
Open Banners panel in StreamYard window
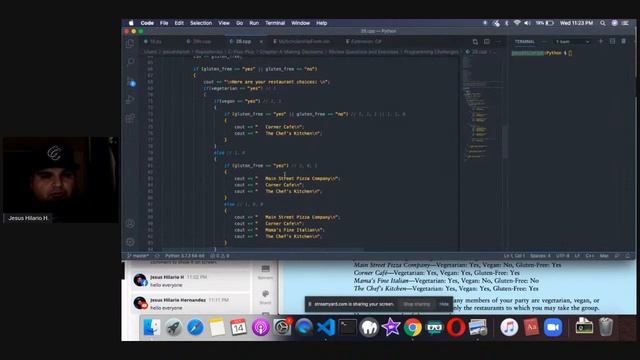point(265,272)
